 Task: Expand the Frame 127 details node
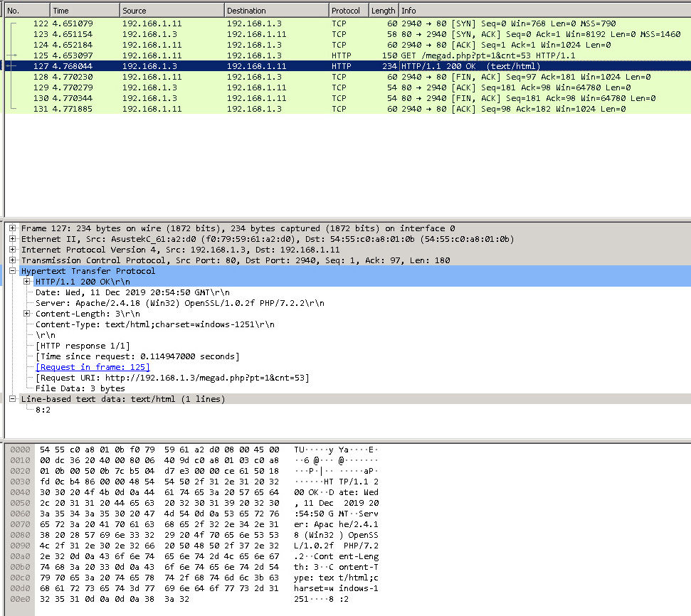click(x=13, y=228)
